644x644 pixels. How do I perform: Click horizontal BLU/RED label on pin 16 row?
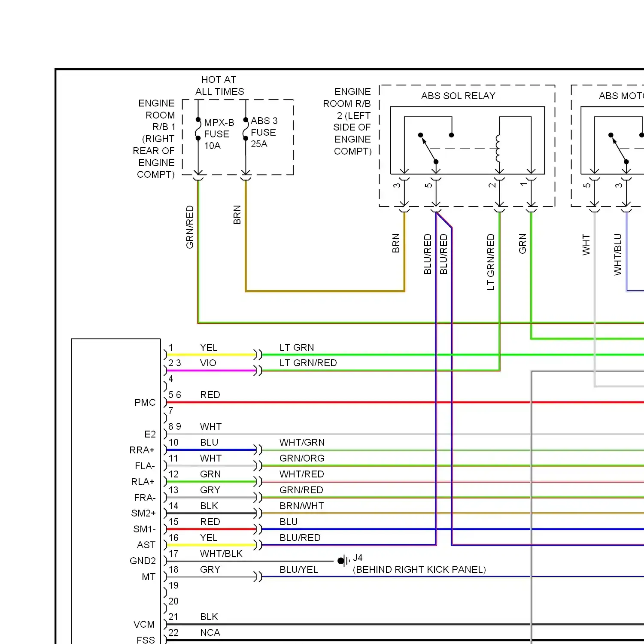(x=300, y=538)
